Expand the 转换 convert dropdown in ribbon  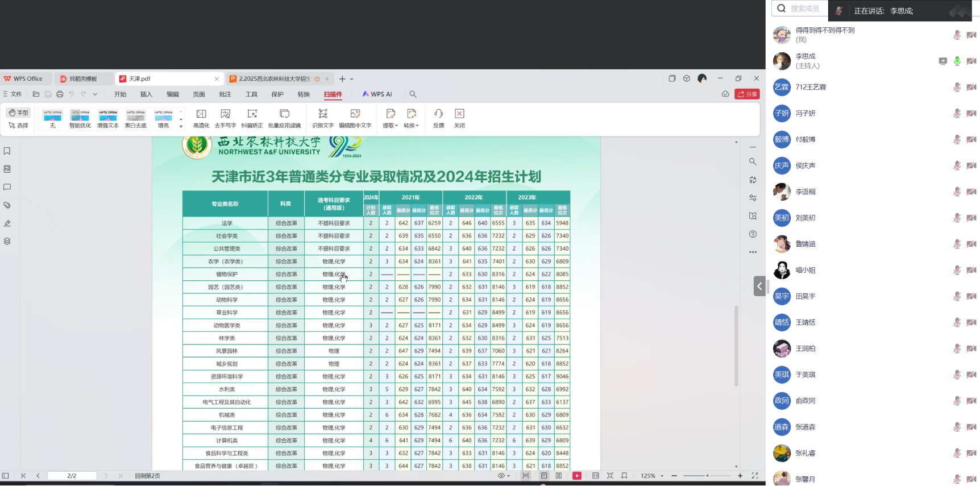[x=412, y=118]
